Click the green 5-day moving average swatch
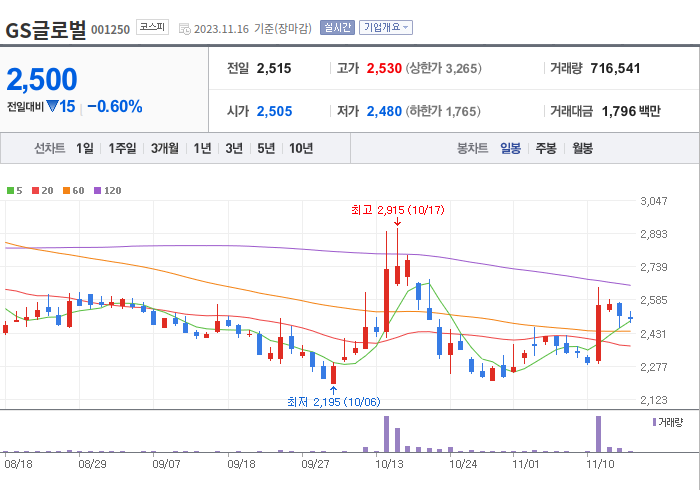 (10, 191)
